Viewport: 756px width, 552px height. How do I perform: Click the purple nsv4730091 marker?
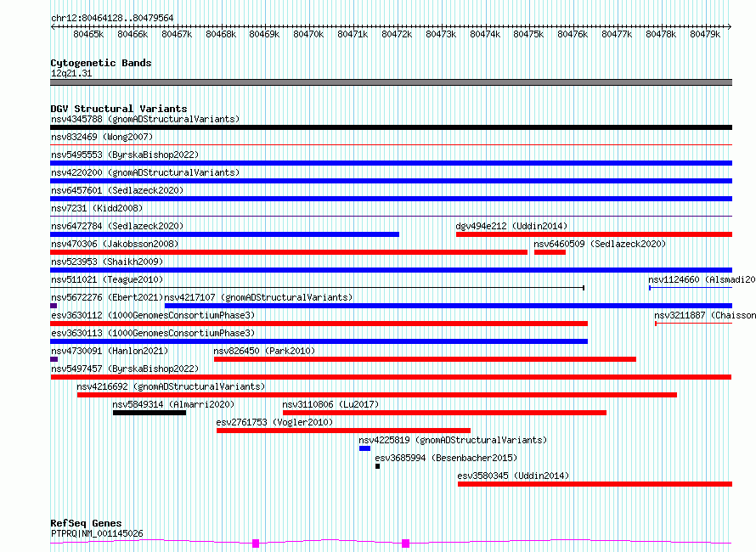[54, 359]
